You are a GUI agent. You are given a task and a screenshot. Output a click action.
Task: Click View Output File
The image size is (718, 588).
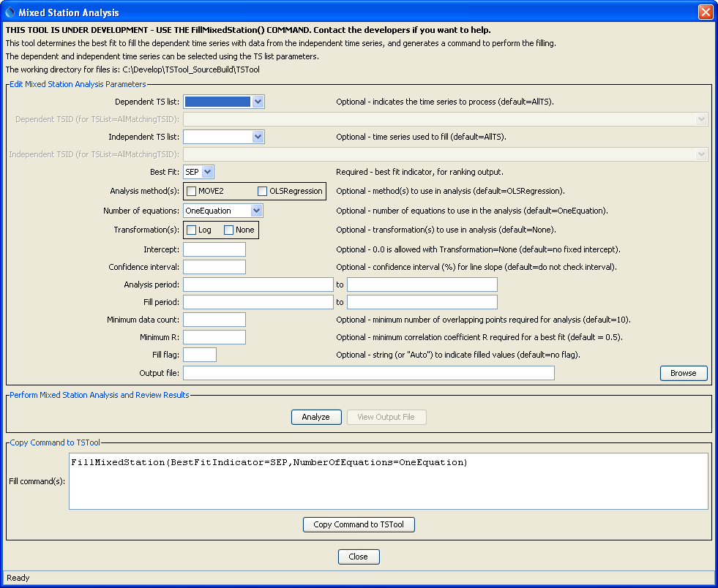386,417
